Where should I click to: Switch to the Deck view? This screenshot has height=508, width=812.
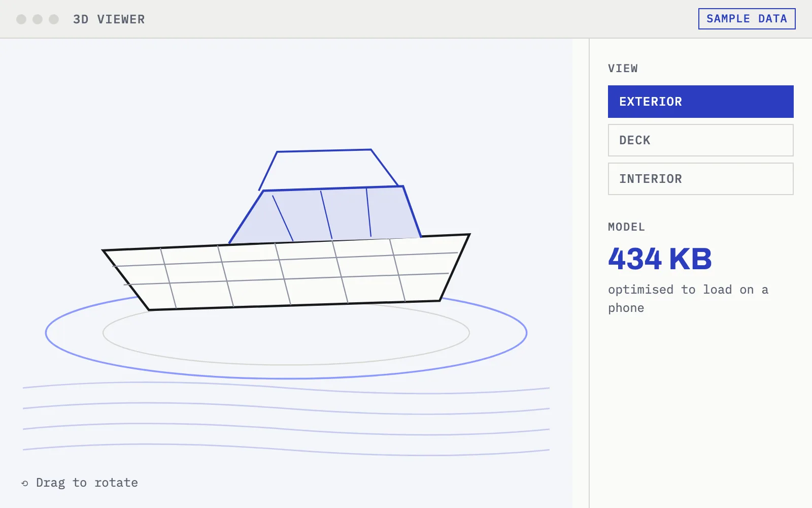700,140
